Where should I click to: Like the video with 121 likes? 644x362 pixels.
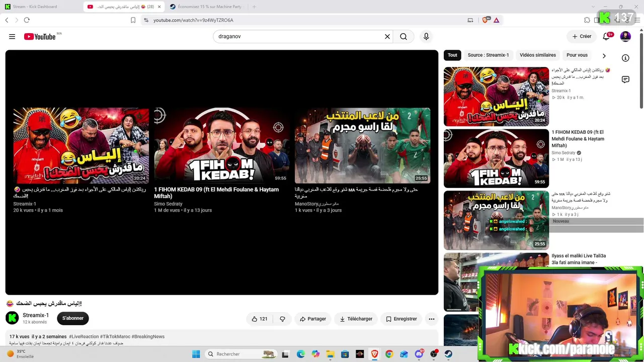pyautogui.click(x=259, y=319)
